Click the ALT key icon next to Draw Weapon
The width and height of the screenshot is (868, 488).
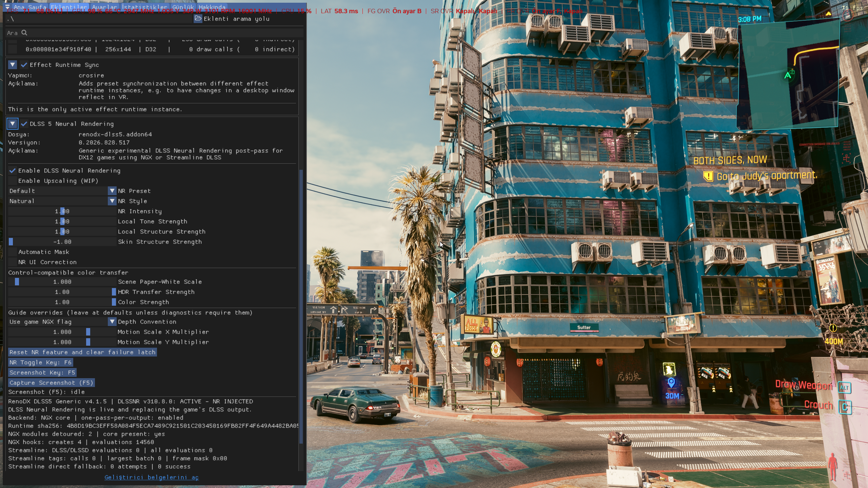coord(844,388)
